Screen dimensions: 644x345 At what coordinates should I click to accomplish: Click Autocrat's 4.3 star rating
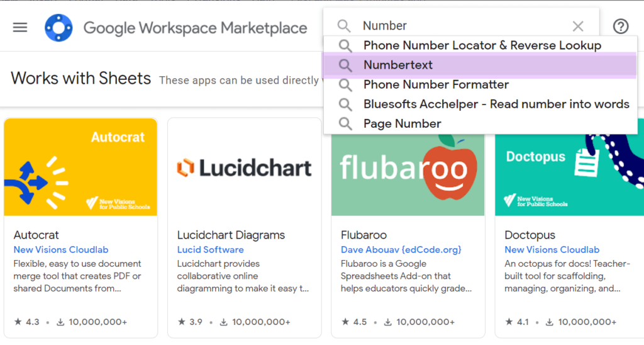[x=26, y=322]
